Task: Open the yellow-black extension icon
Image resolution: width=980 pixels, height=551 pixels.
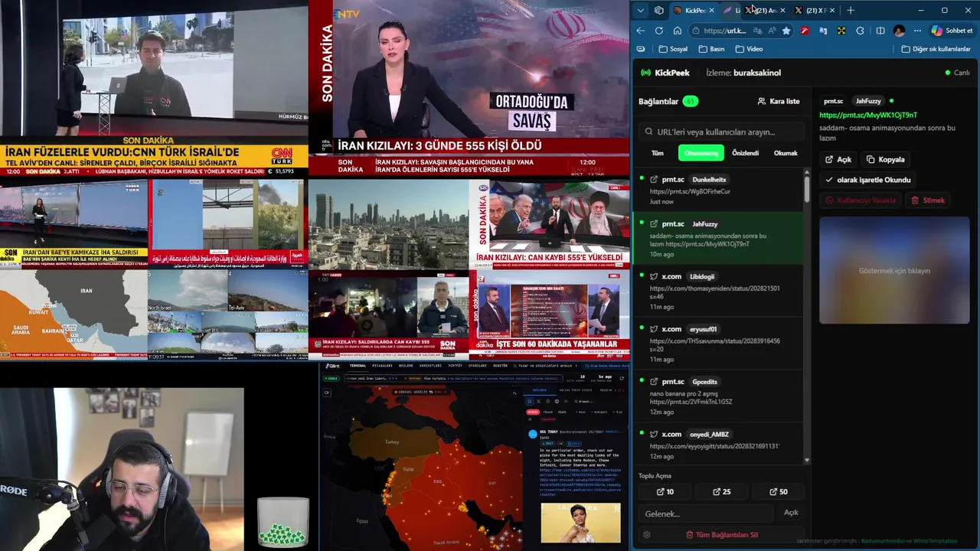Action: point(841,31)
